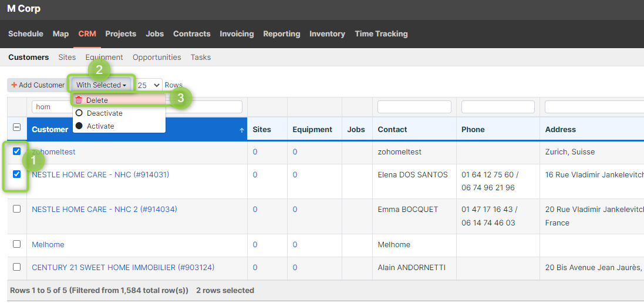The width and height of the screenshot is (644, 303).
Task: Switch to the Equipment sub-tab
Action: (x=104, y=57)
